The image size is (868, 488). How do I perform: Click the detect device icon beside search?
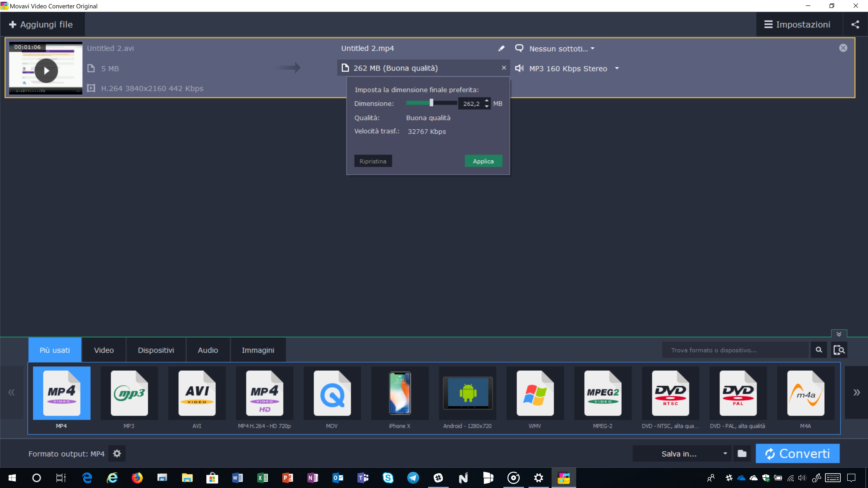click(839, 350)
